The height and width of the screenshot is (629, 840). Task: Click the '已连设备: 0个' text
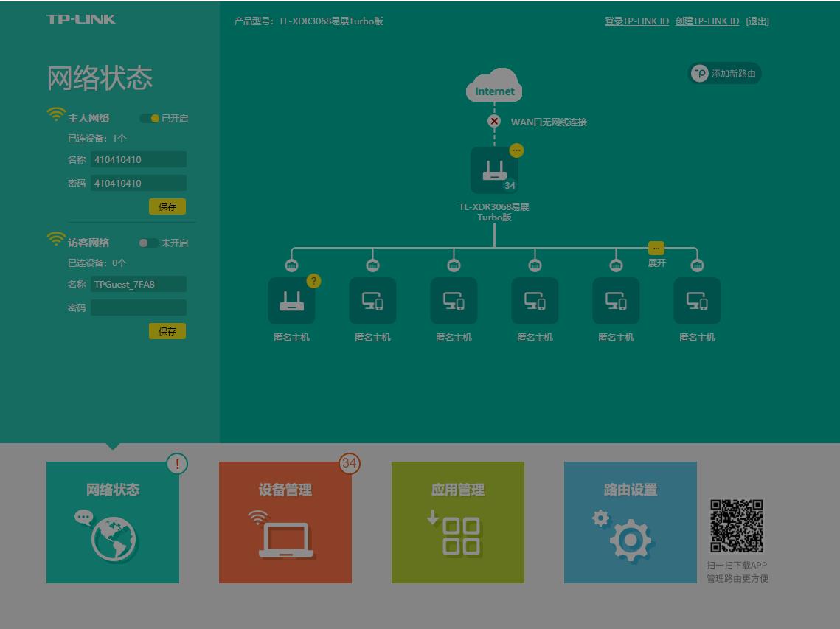pyautogui.click(x=97, y=263)
